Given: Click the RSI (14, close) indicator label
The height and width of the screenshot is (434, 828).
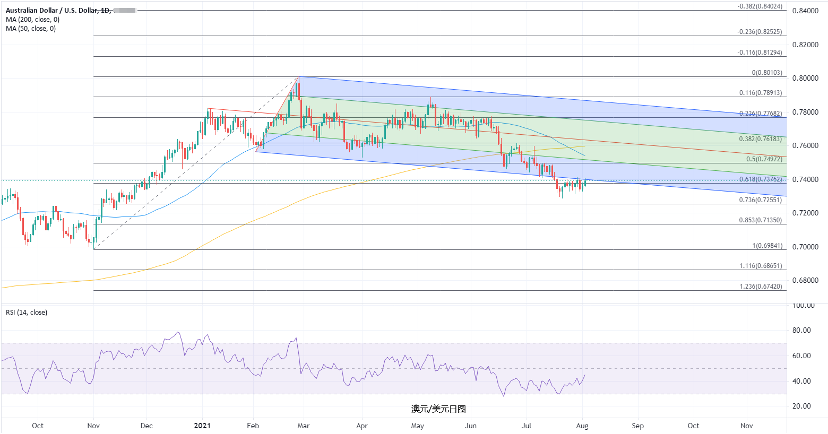Looking at the screenshot, I should point(26,313).
